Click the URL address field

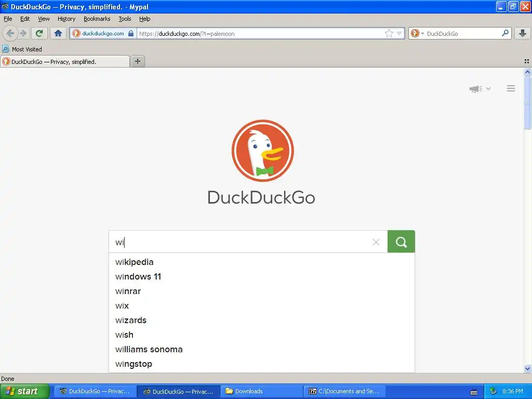coord(260,33)
